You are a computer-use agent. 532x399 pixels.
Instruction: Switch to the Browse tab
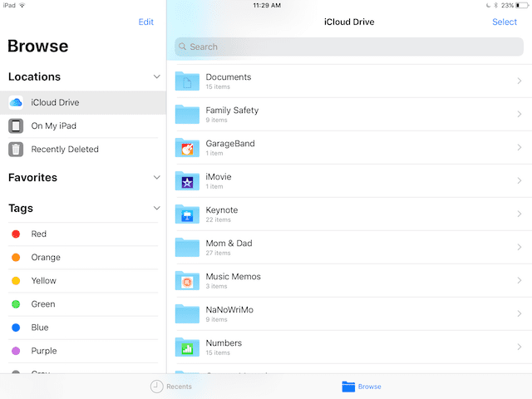click(362, 387)
